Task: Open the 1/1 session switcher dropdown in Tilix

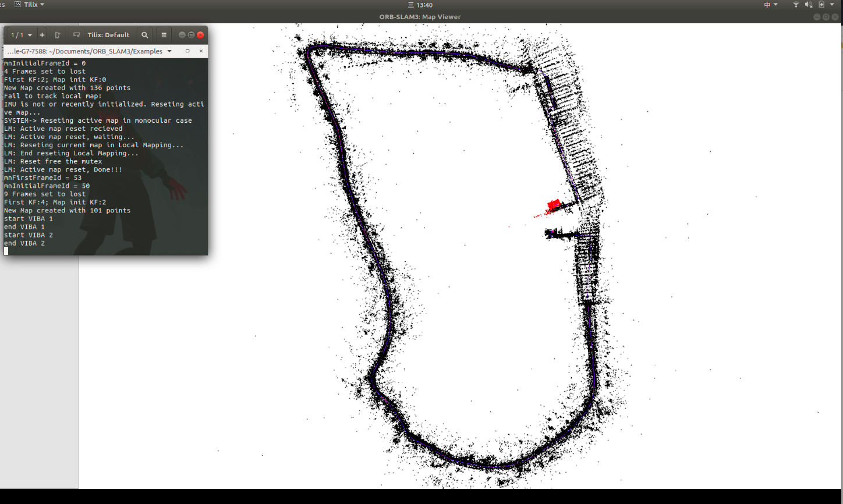Action: tap(22, 35)
